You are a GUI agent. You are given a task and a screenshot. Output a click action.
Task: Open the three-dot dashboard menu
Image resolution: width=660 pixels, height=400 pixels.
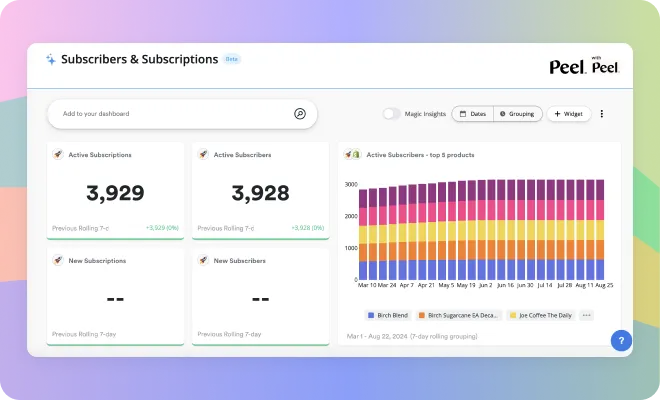602,114
